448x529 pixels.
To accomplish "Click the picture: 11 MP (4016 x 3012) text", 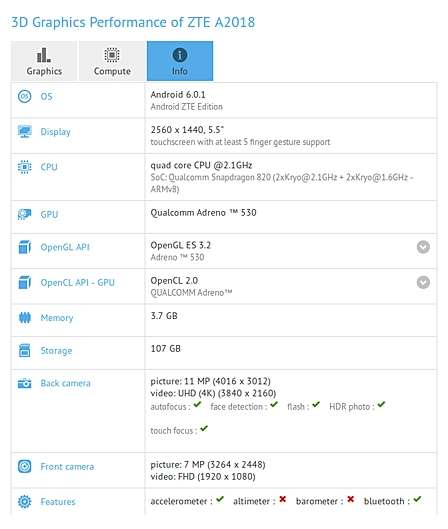I will click(x=211, y=381).
